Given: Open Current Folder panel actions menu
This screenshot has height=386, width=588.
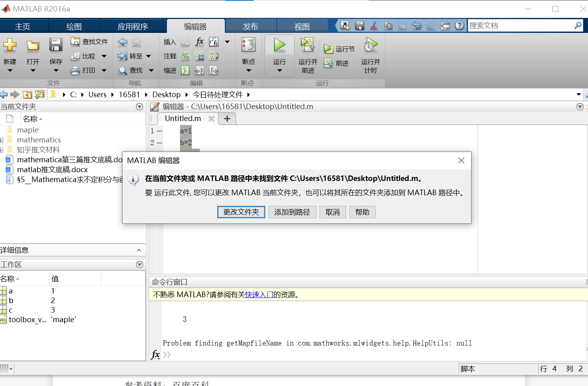Looking at the screenshot, I should point(140,107).
